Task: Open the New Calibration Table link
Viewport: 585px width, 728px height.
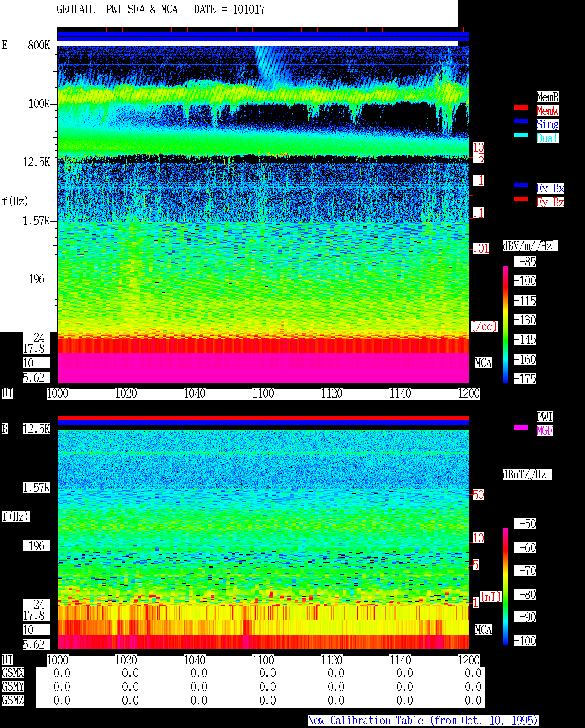Action: point(423,721)
